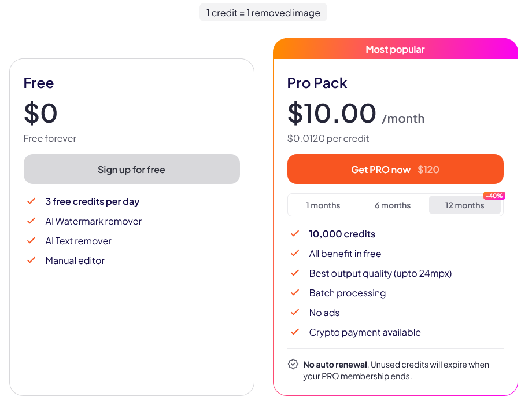
Task: Click the 1 credit = 1 removed image banner
Action: click(263, 12)
